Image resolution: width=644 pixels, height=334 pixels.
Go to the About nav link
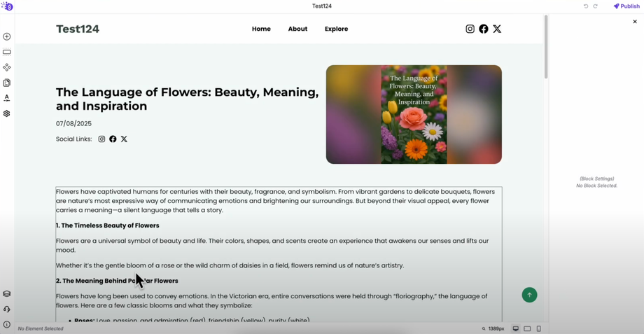(297, 29)
